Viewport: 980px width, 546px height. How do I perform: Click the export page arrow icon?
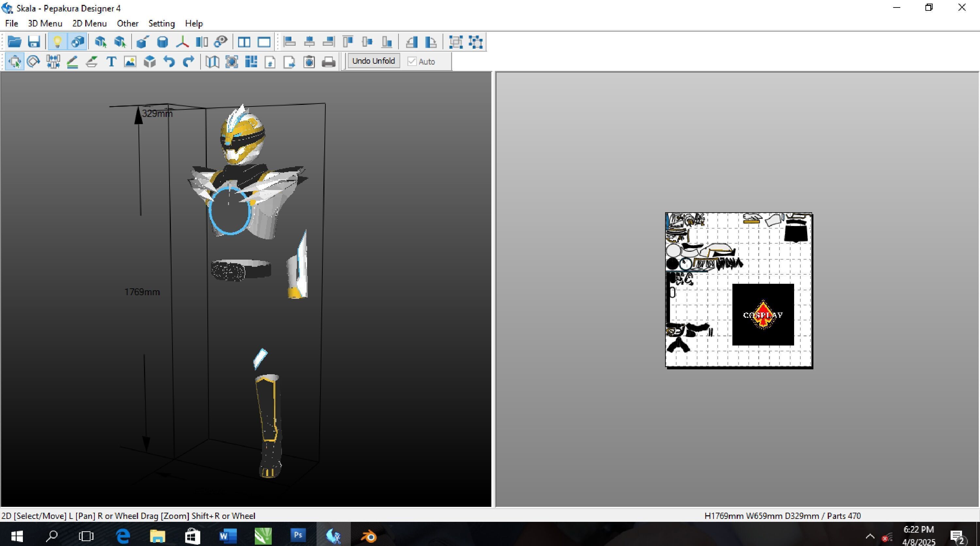click(289, 62)
